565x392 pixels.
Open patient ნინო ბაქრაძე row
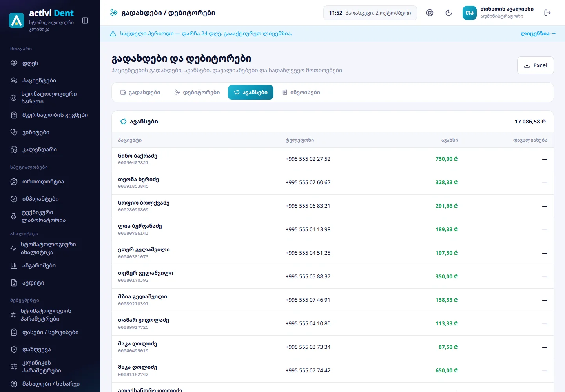[x=333, y=159]
